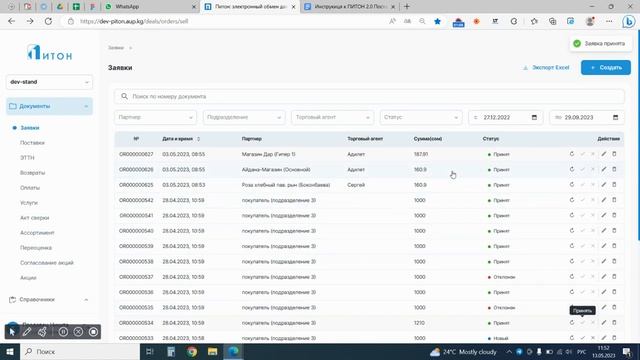Reload the browser page
This screenshot has height=360, width=640.
48,21
